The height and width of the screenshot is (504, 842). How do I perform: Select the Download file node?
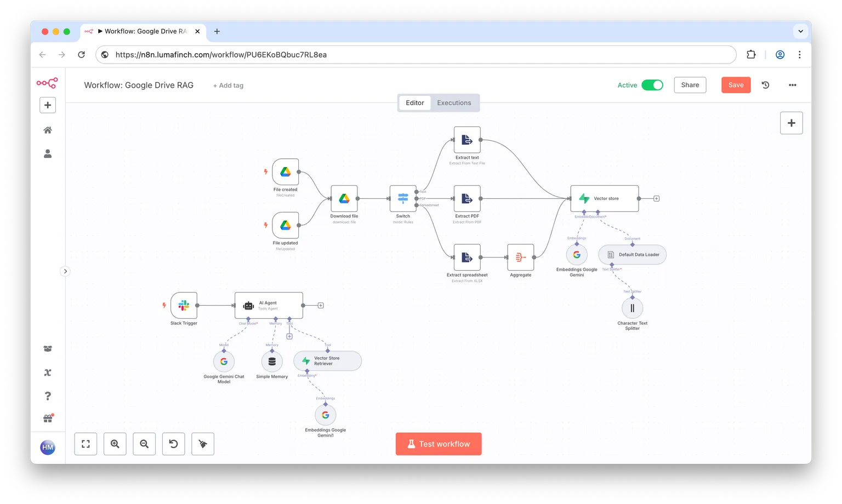[x=344, y=198]
